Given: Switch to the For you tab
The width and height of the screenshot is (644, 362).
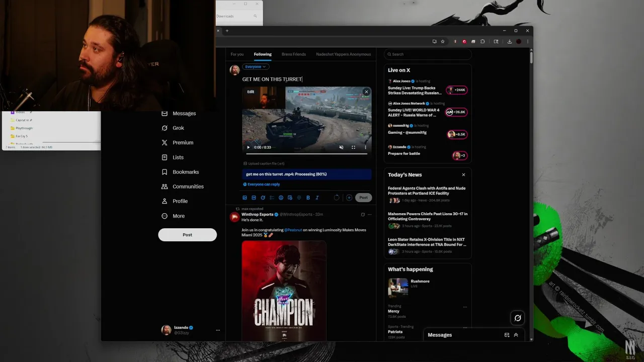Looking at the screenshot, I should click(237, 54).
